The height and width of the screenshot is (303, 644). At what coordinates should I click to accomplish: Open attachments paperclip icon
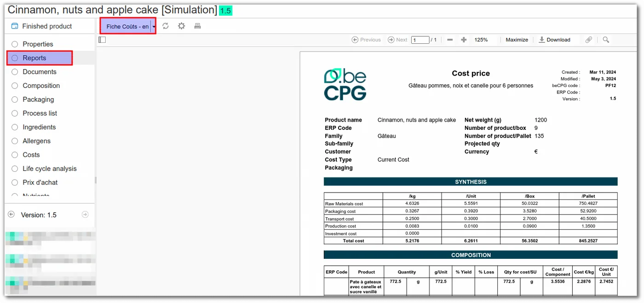(x=589, y=40)
